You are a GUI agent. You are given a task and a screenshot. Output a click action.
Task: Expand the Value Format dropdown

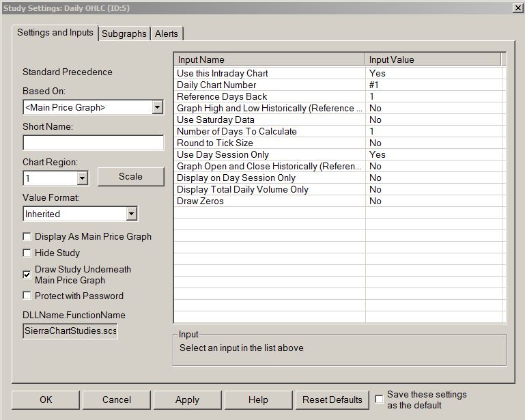coord(131,214)
